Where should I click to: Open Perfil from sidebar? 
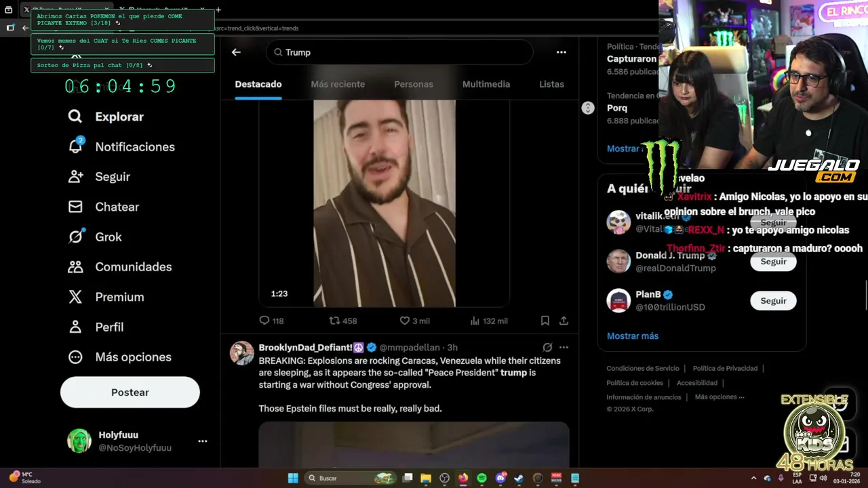[x=96, y=327]
